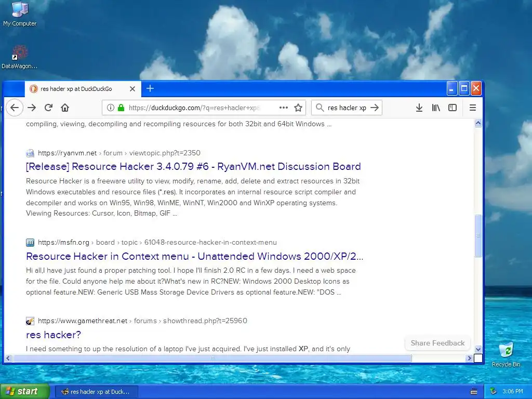
Task: Open RyanVM Resource Hacker 3.4.0.79 result
Action: (x=193, y=167)
